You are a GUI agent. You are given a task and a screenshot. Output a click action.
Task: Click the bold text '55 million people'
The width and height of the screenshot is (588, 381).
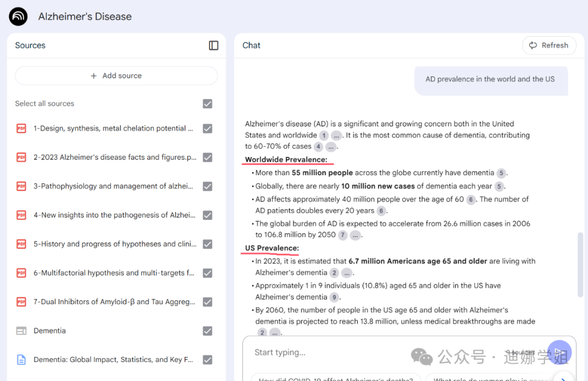click(x=322, y=173)
